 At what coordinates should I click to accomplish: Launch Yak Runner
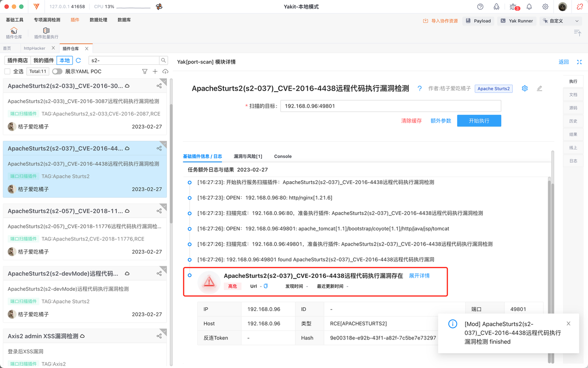click(x=517, y=21)
